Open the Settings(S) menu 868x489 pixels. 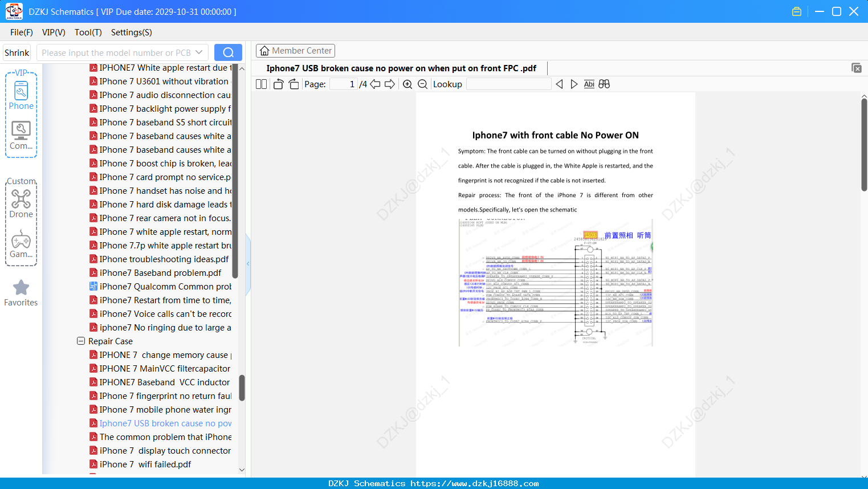(x=132, y=32)
